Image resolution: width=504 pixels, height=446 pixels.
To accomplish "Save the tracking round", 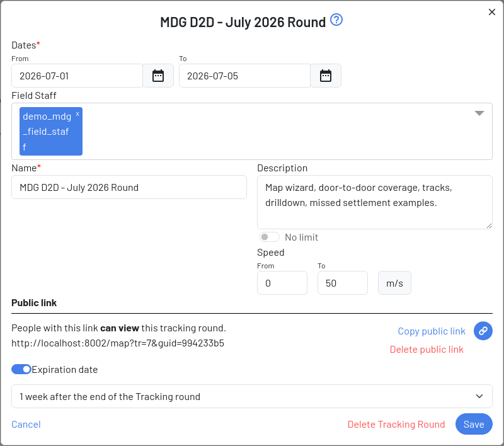I will 474,424.
